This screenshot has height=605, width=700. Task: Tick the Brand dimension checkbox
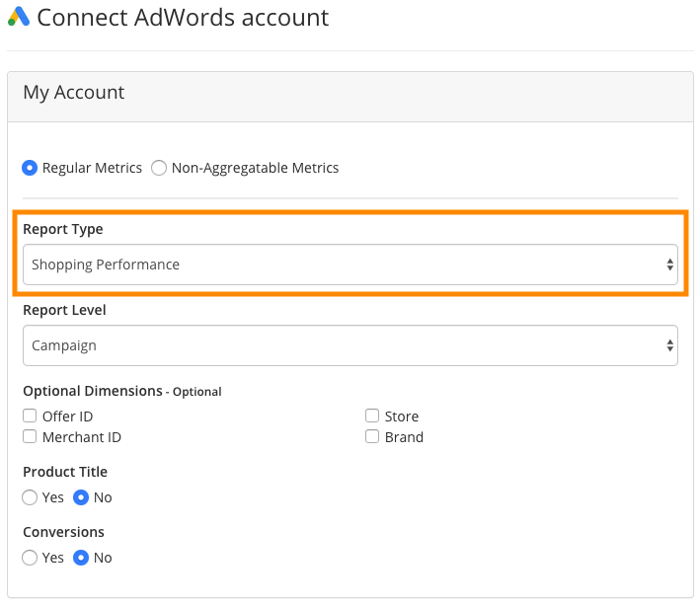coord(372,436)
